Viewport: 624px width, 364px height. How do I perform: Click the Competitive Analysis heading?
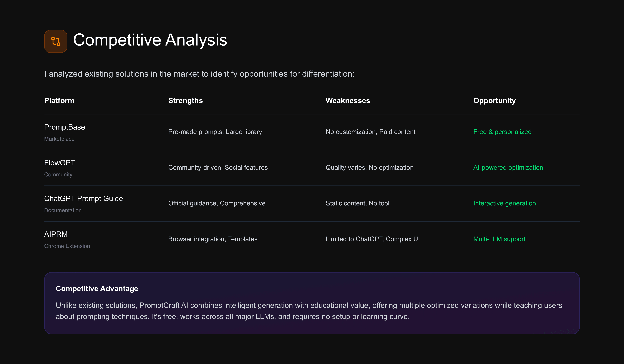coord(150,40)
